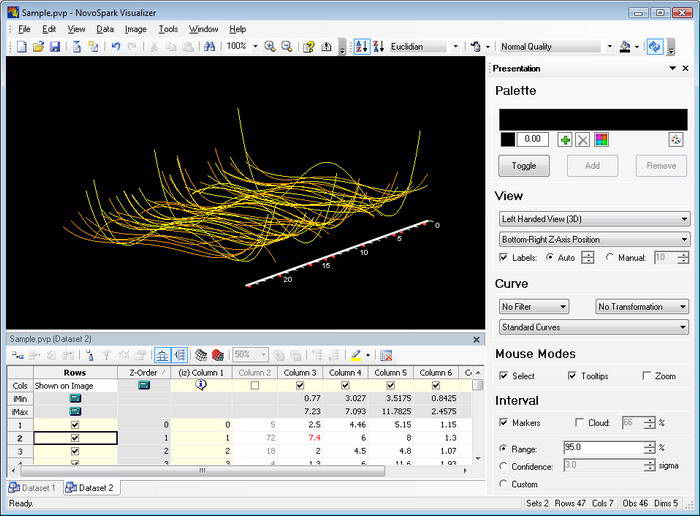This screenshot has height=516, width=700.
Task: Click the red cube icon in dataset toolbar
Action: click(218, 355)
